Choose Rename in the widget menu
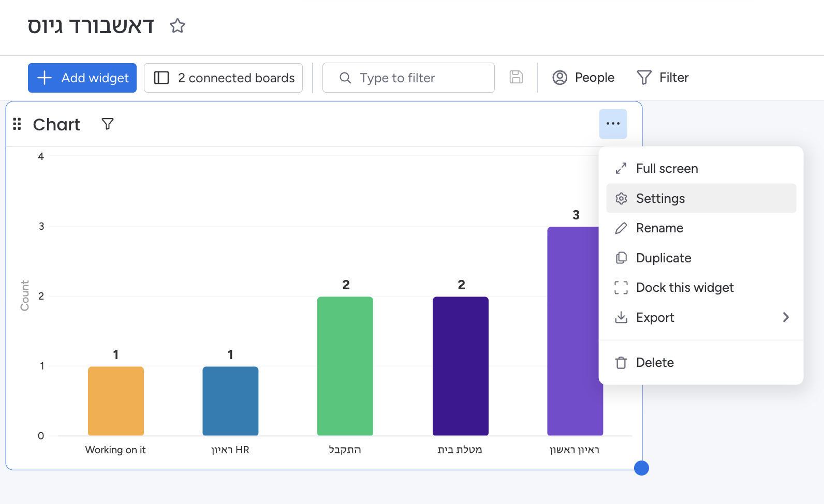The height and width of the screenshot is (504, 824). point(659,228)
